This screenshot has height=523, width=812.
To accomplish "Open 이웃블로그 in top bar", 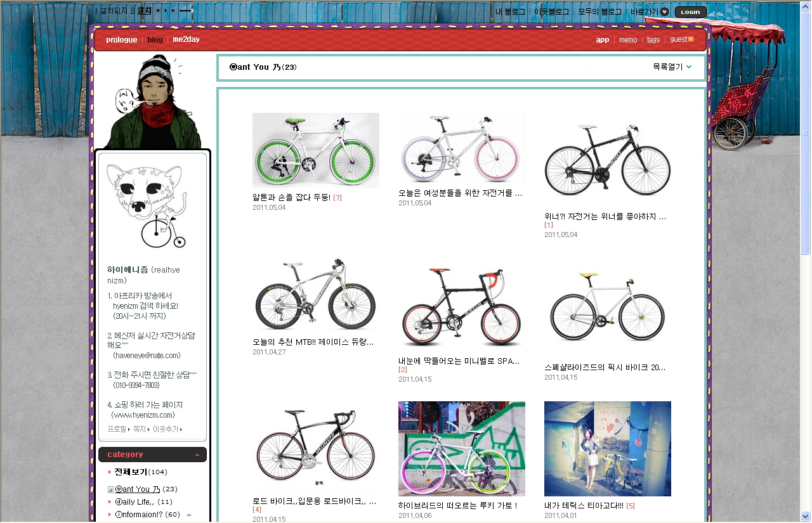I will (551, 11).
